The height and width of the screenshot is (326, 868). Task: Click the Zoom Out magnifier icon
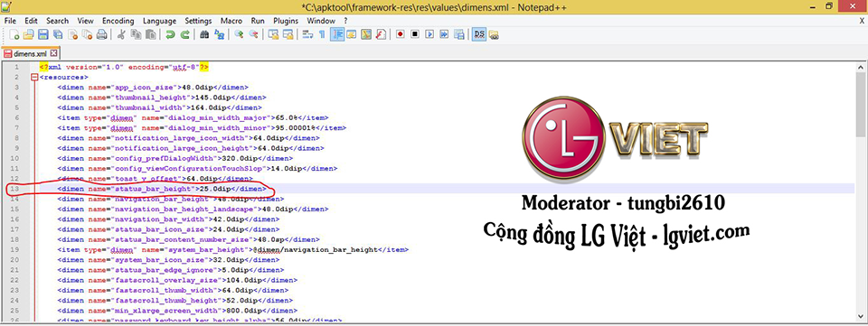coord(253,34)
